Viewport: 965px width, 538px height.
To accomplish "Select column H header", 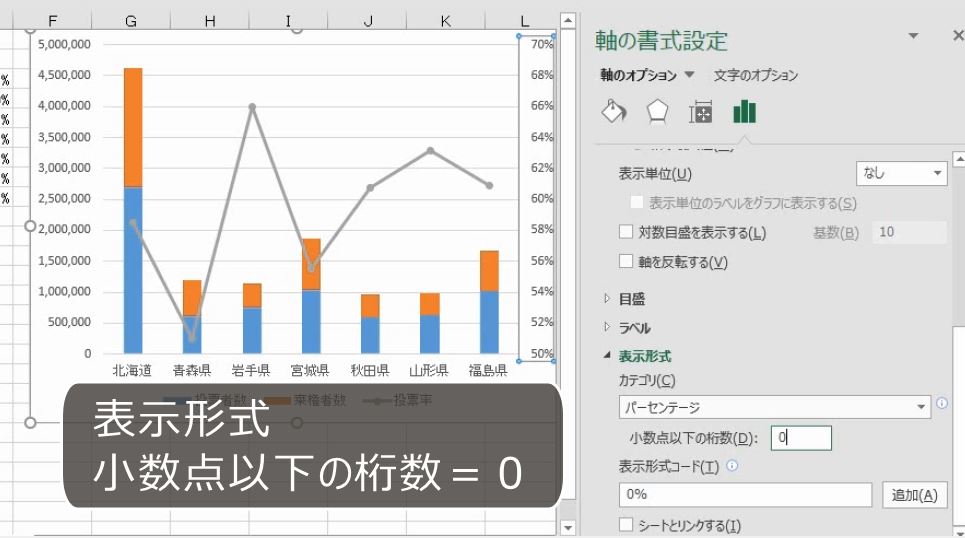I will coord(210,22).
